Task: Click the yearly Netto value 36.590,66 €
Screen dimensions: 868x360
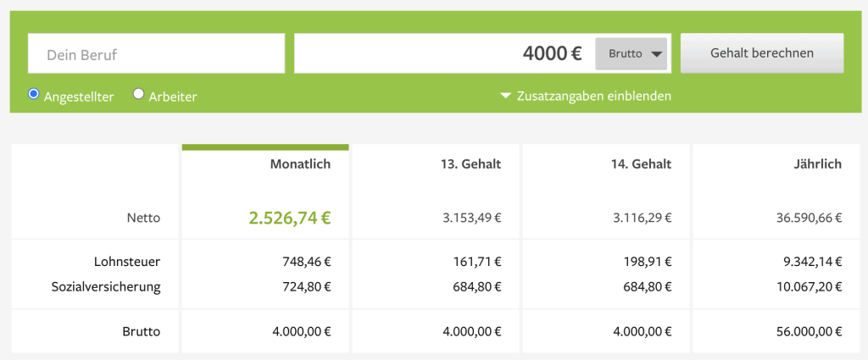Action: [x=810, y=219]
